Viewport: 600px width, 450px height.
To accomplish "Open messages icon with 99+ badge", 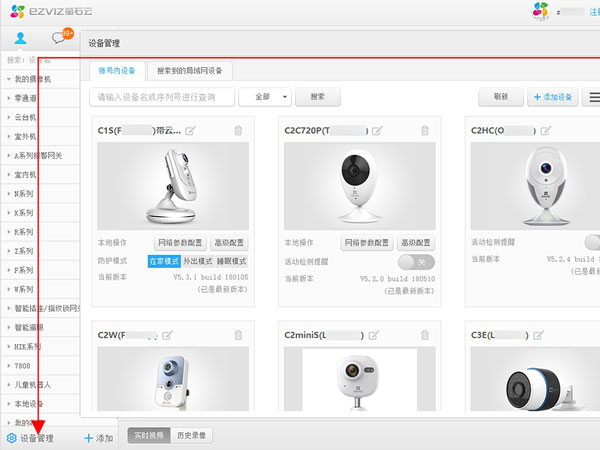I will pyautogui.click(x=62, y=36).
